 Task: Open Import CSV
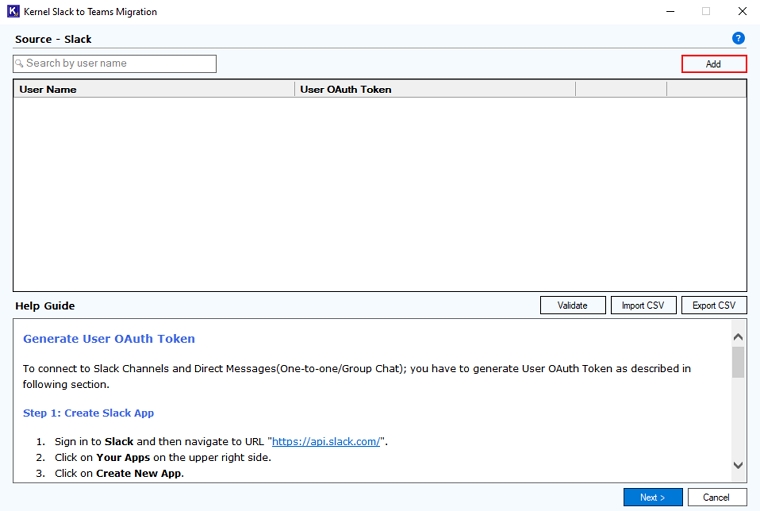[643, 305]
